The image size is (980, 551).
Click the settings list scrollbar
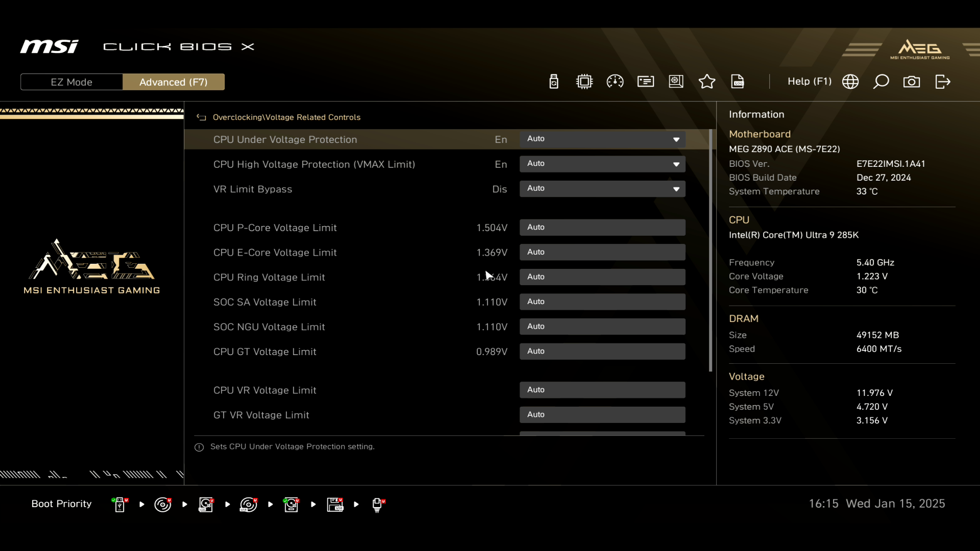pos(710,250)
